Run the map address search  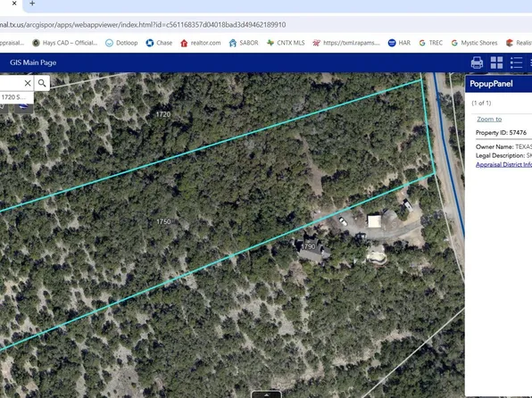tap(42, 83)
